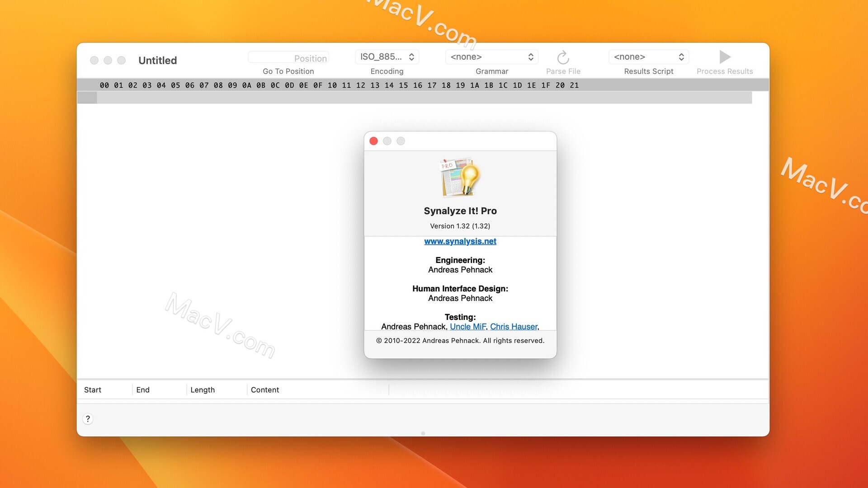Screen dimensions: 868x488
Task: Open the Chris Hauser link
Action: coord(514,326)
